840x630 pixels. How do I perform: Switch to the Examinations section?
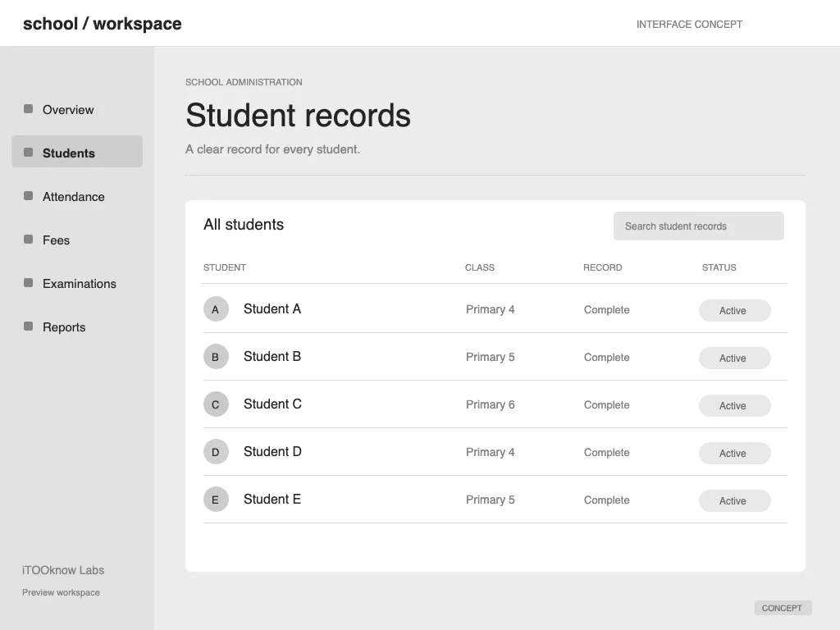77,283
